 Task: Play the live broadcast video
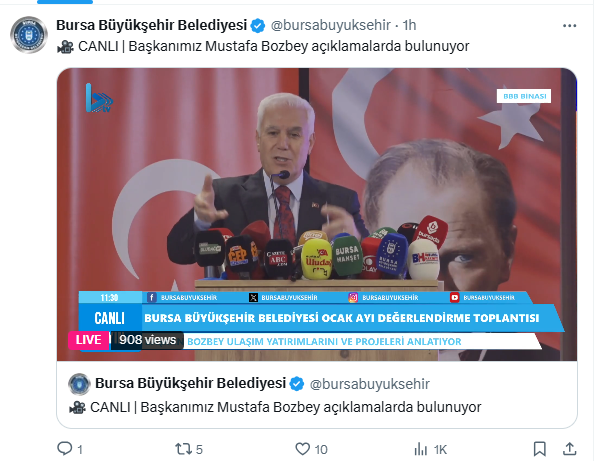click(x=317, y=214)
